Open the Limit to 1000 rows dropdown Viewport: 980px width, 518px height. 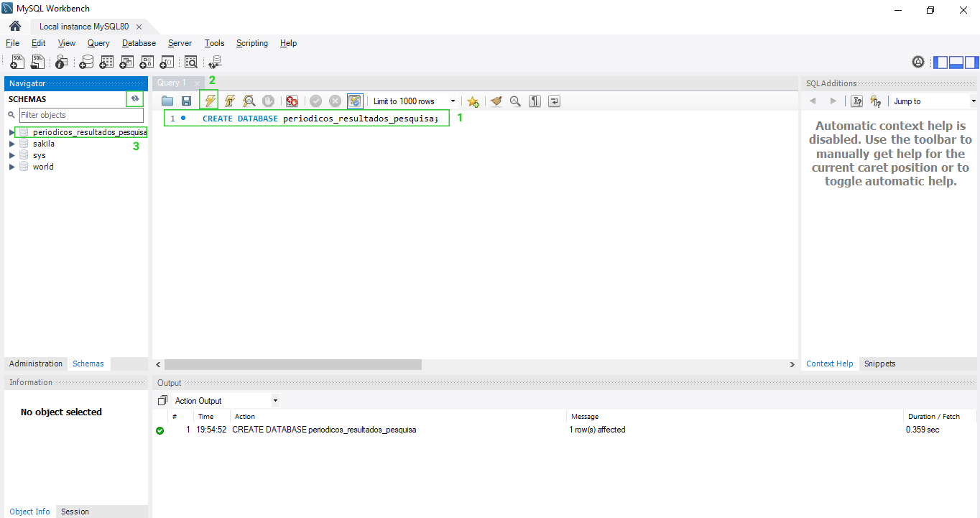click(453, 101)
